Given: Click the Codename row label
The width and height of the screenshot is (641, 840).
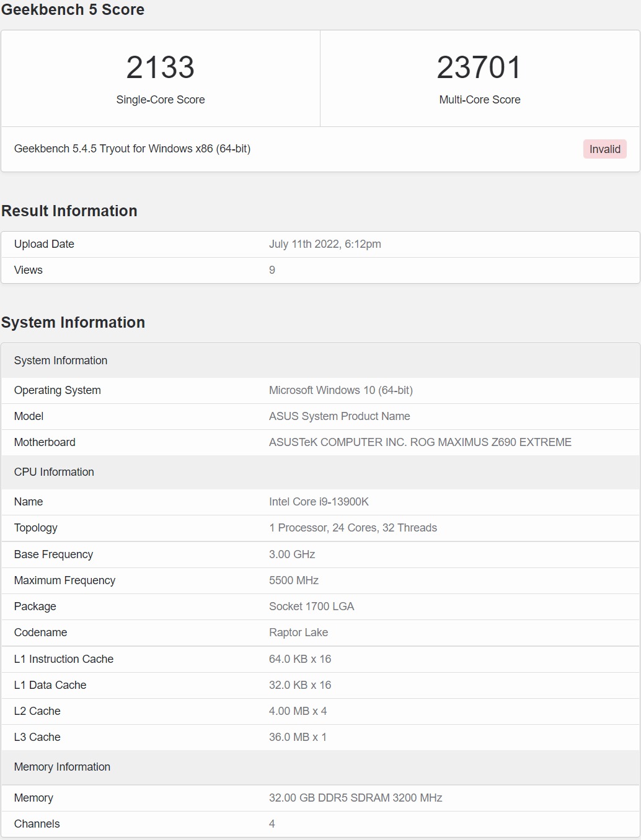Looking at the screenshot, I should pos(40,632).
